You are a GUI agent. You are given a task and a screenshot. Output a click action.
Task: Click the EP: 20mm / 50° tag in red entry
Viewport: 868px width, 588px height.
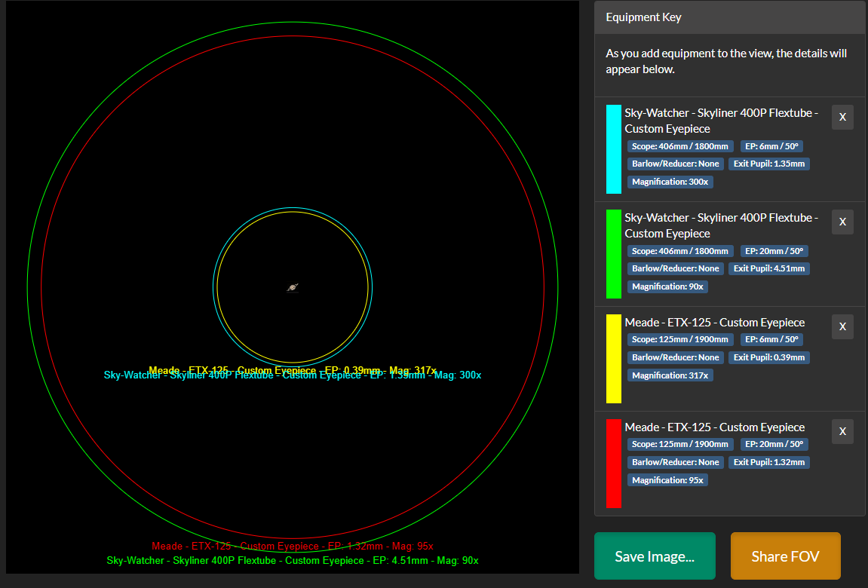[774, 444]
